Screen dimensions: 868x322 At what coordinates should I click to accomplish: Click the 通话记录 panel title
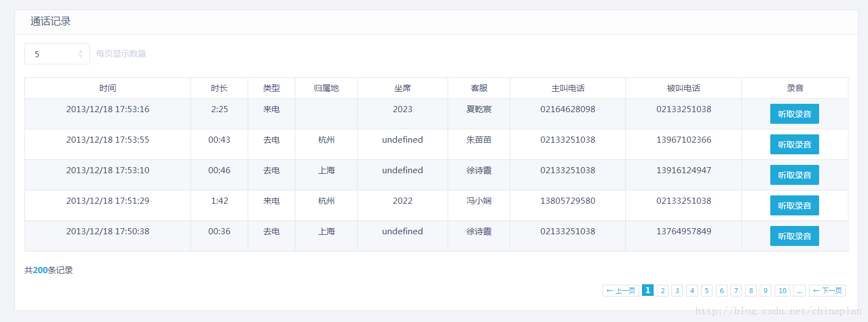coord(51,22)
